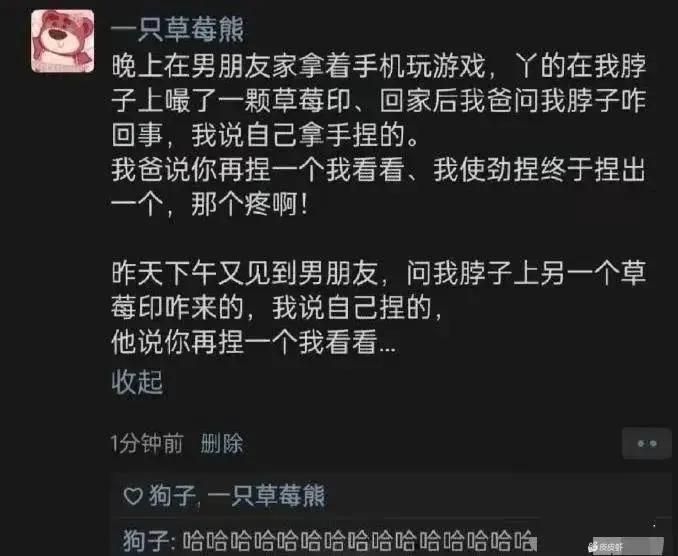Tap the line ending 那个疼啊！

coord(210,204)
